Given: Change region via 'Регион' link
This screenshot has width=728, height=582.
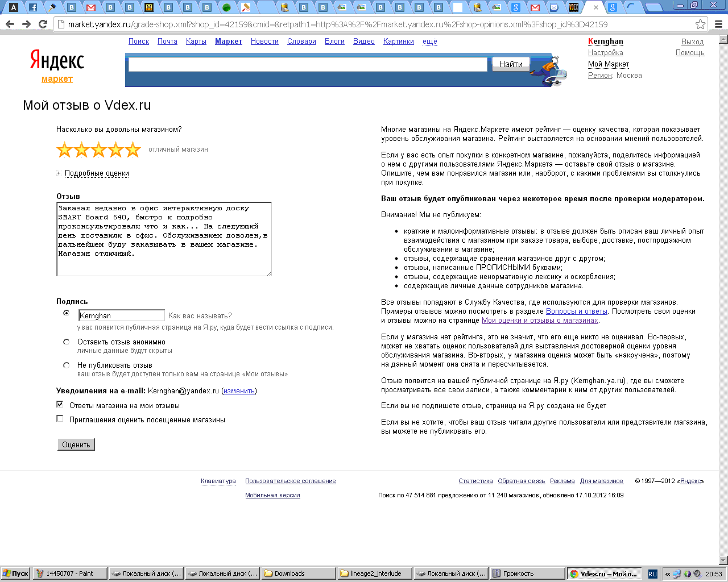Looking at the screenshot, I should (600, 76).
